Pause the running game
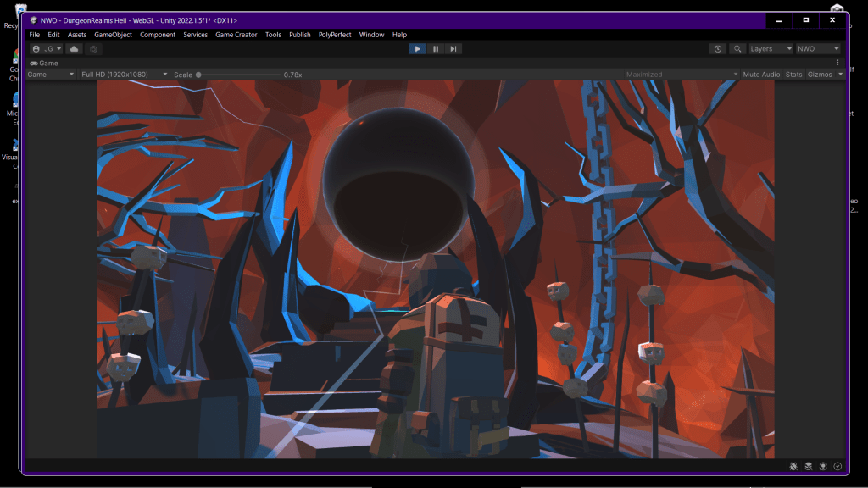868x488 pixels. point(436,49)
